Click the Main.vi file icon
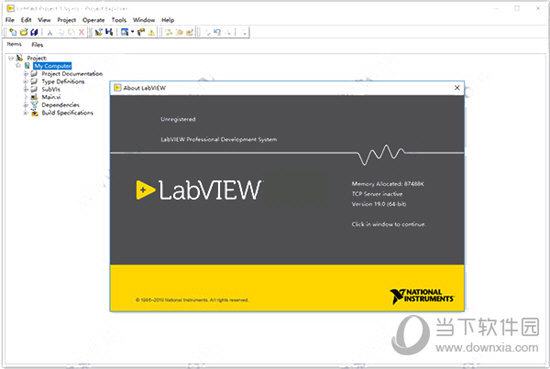 tap(34, 97)
